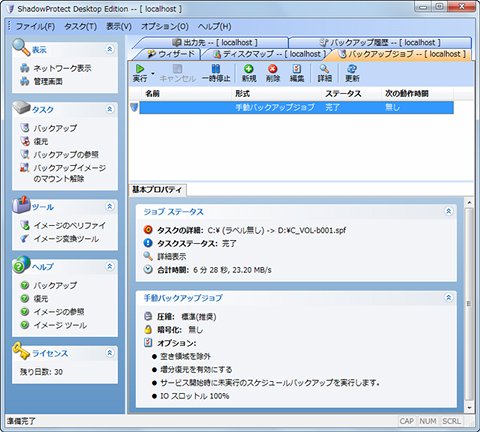
Task: Collapse the タスク sidebar panel
Action: click(x=110, y=109)
